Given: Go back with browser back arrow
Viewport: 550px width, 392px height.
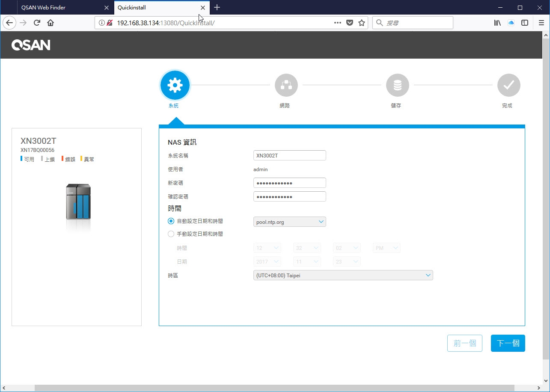Looking at the screenshot, I should (x=9, y=23).
